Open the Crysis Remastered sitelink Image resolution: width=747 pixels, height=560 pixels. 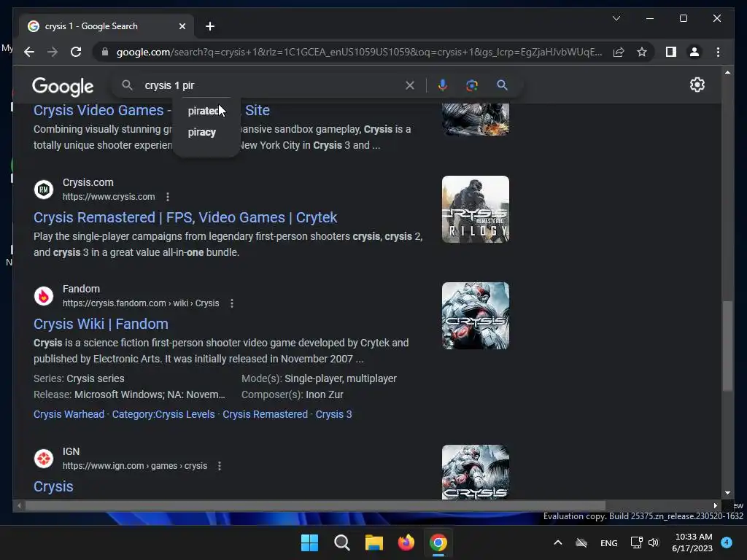click(266, 414)
